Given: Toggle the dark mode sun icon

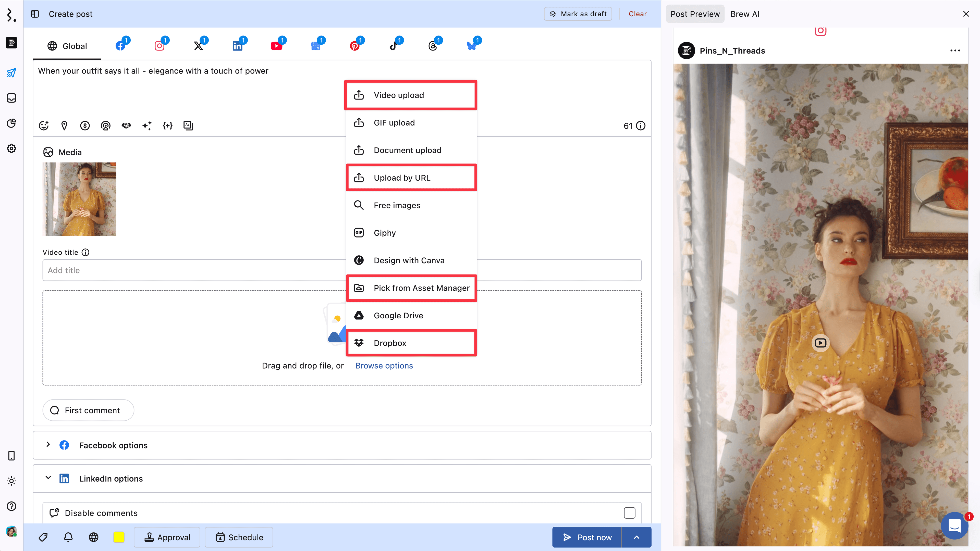Looking at the screenshot, I should [x=11, y=481].
